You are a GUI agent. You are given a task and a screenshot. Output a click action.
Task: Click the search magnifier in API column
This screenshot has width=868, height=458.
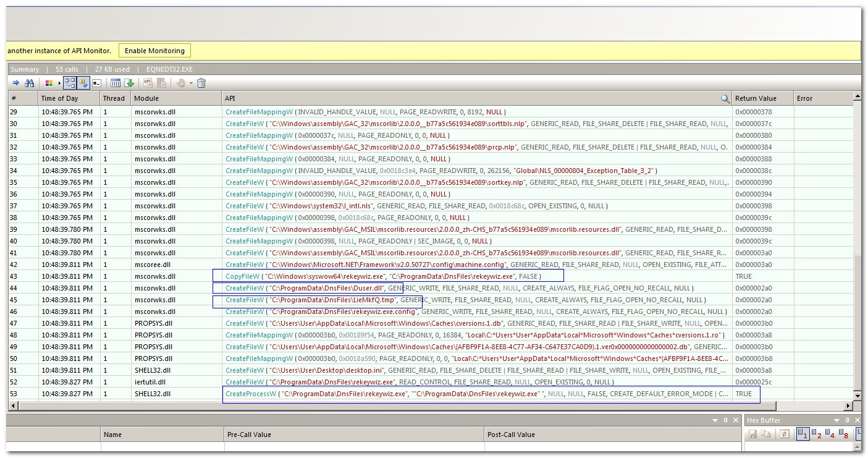725,98
